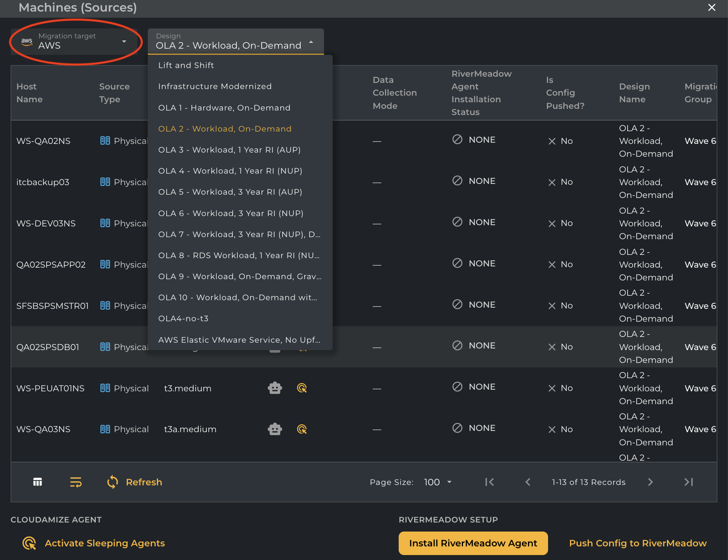
Task: Close the Machines (Sources) dialog
Action: pyautogui.click(x=711, y=7)
